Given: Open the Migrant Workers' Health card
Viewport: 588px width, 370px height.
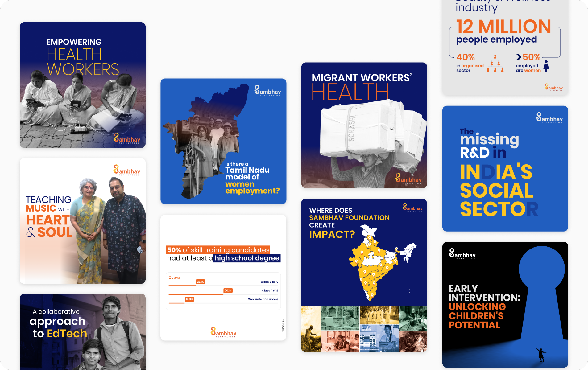Looking at the screenshot, I should pos(364,125).
